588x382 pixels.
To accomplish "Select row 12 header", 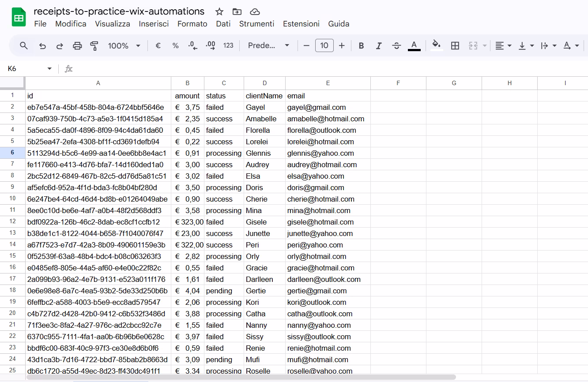I will (x=12, y=221).
